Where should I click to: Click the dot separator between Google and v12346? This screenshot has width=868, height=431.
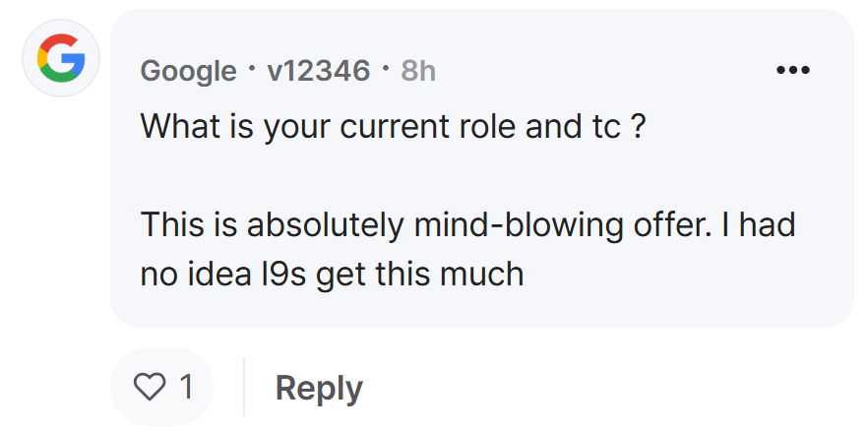(252, 69)
